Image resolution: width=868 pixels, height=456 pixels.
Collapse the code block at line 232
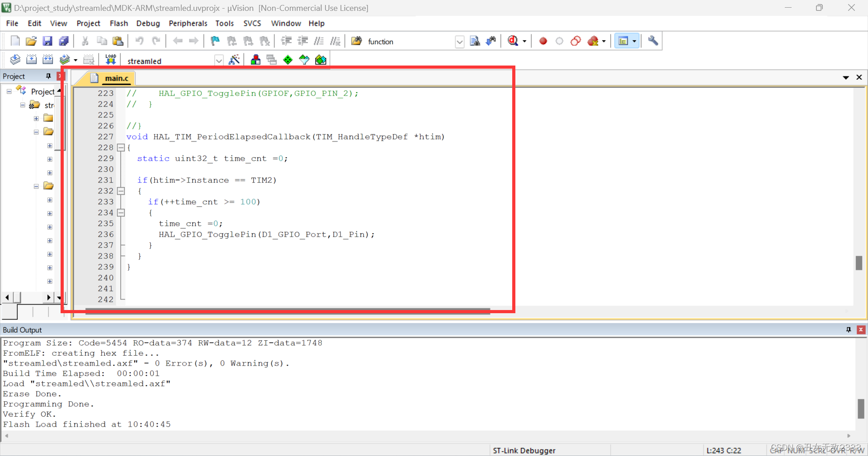tap(121, 191)
